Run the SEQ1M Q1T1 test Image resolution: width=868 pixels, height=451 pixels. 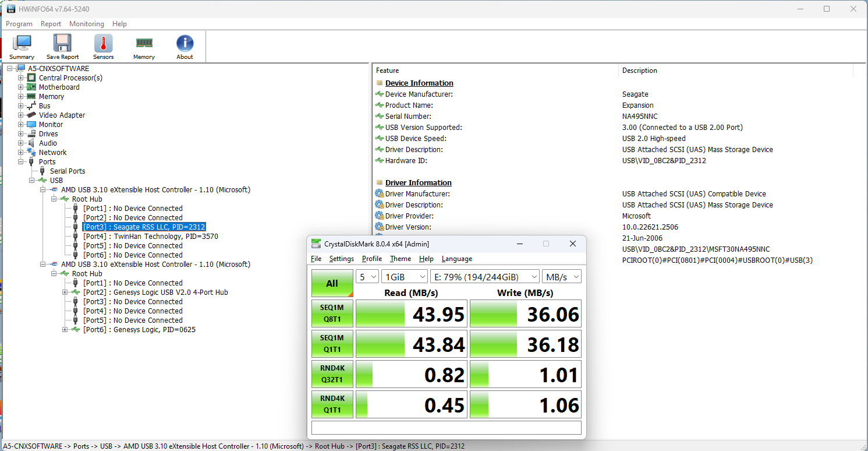[x=332, y=344]
